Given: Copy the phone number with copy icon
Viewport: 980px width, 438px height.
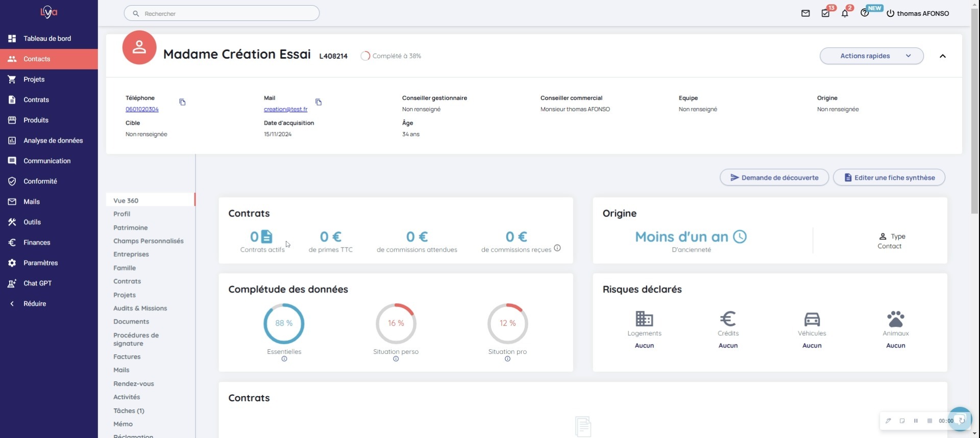Looking at the screenshot, I should pos(182,102).
